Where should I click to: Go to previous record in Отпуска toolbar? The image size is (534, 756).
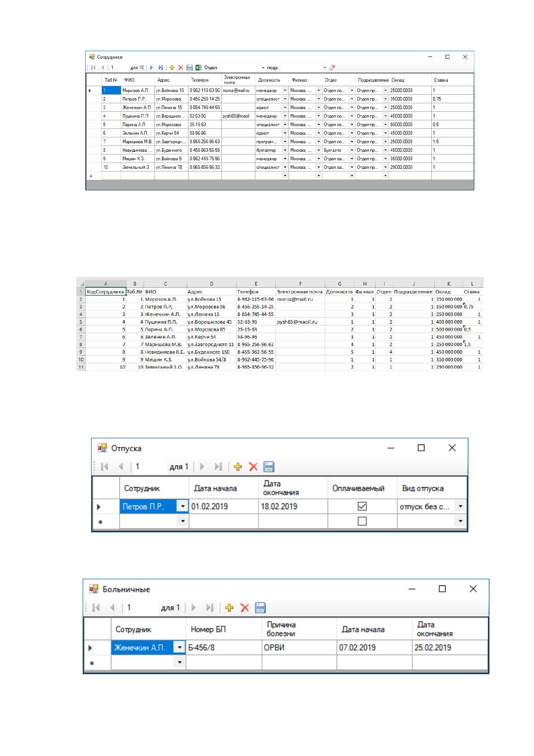[121, 467]
